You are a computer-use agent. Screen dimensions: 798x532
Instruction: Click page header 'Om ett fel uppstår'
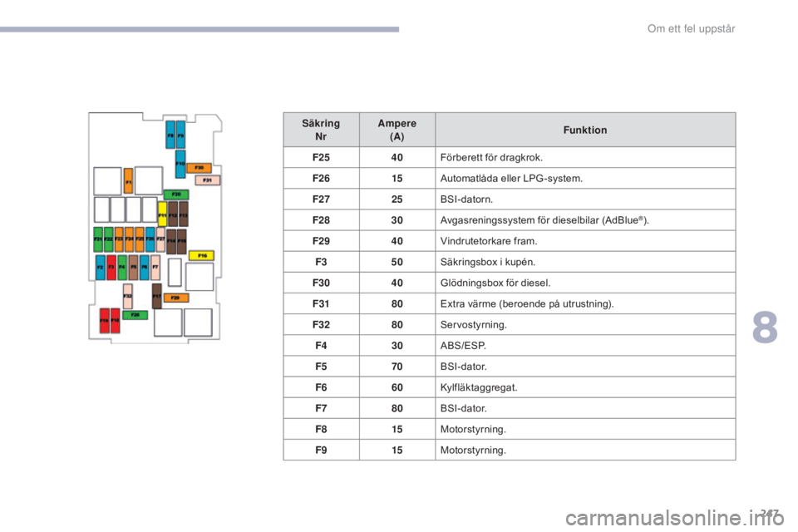(691, 28)
